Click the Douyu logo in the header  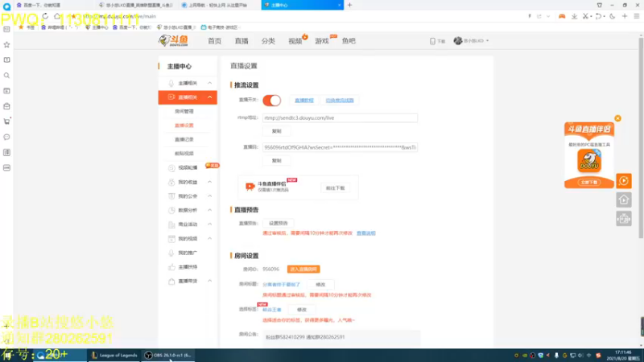174,41
